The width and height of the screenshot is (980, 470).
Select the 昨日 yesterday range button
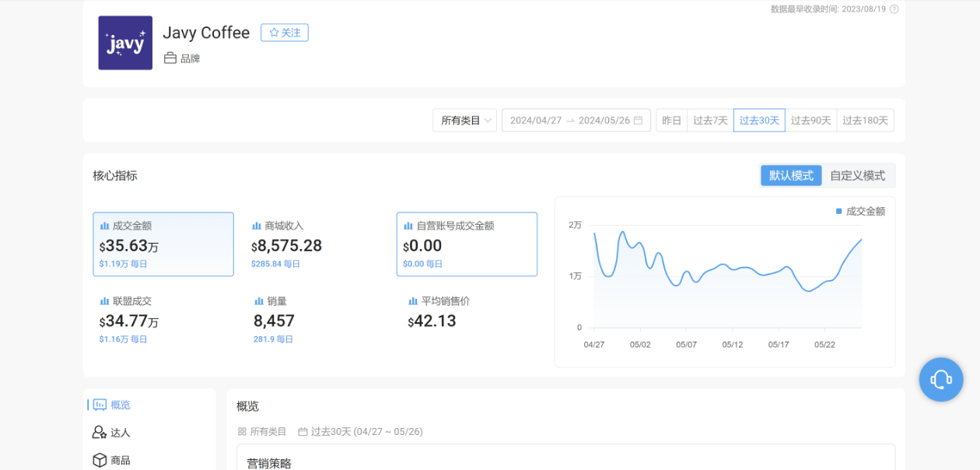point(671,121)
